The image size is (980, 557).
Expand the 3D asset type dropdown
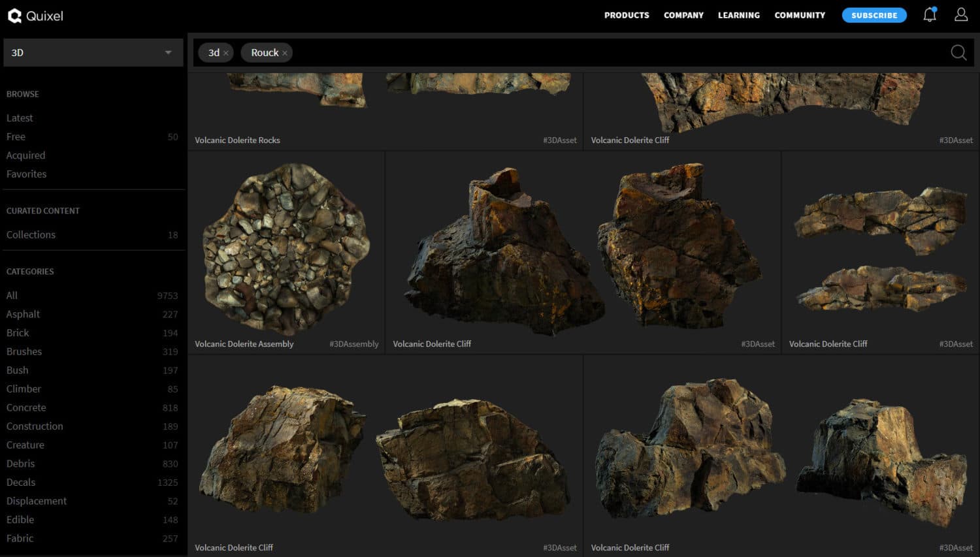click(x=168, y=53)
